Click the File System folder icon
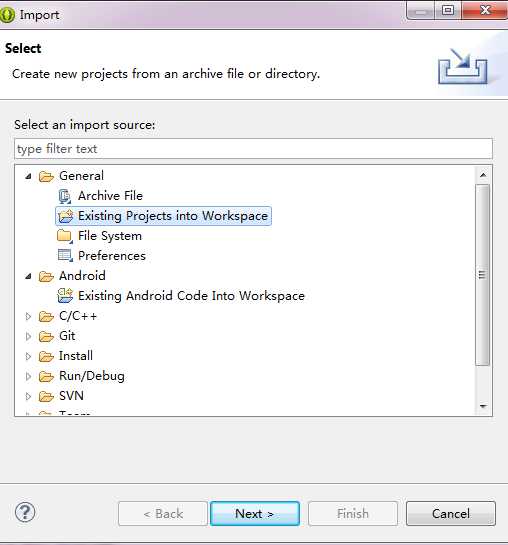Screen dimensions: 508x545 pos(65,236)
